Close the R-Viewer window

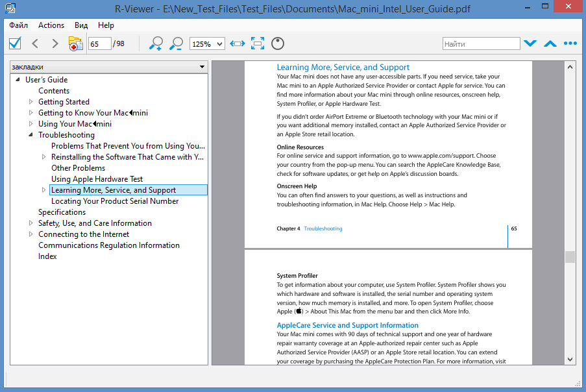tap(568, 6)
